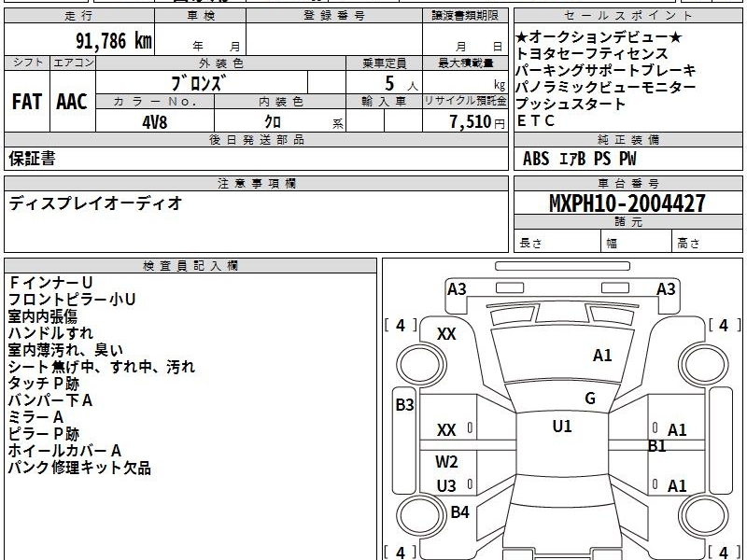Select the 車台番号 header
This screenshot has height=560, width=747.
coord(628,183)
